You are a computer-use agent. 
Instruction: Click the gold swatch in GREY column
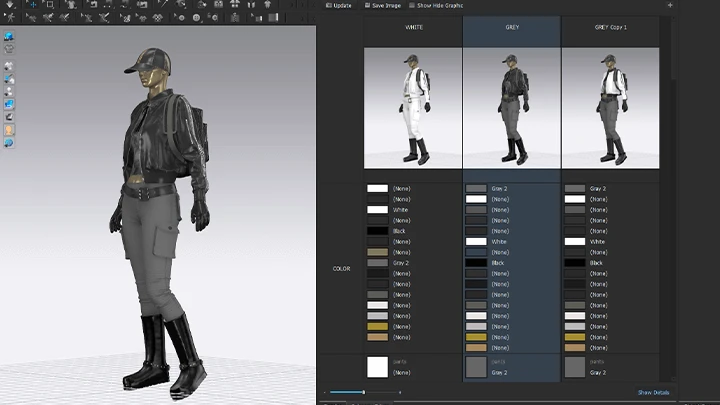pos(476,337)
